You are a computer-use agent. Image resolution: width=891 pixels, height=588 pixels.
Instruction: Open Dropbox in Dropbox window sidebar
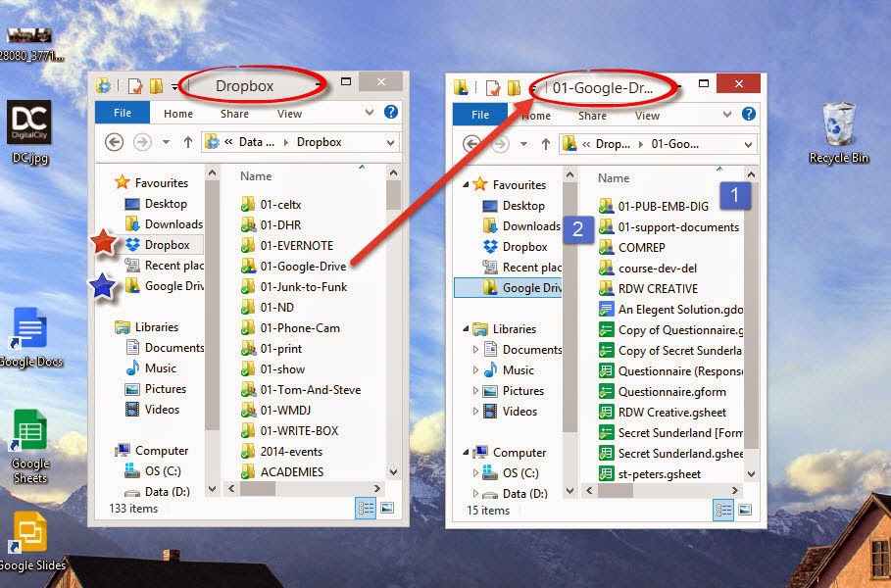tap(157, 245)
